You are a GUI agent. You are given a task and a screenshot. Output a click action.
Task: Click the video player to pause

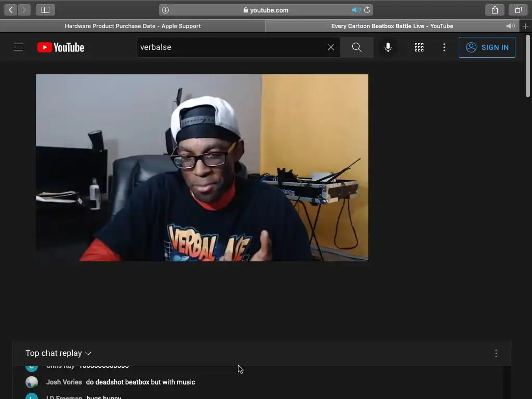[x=202, y=168]
